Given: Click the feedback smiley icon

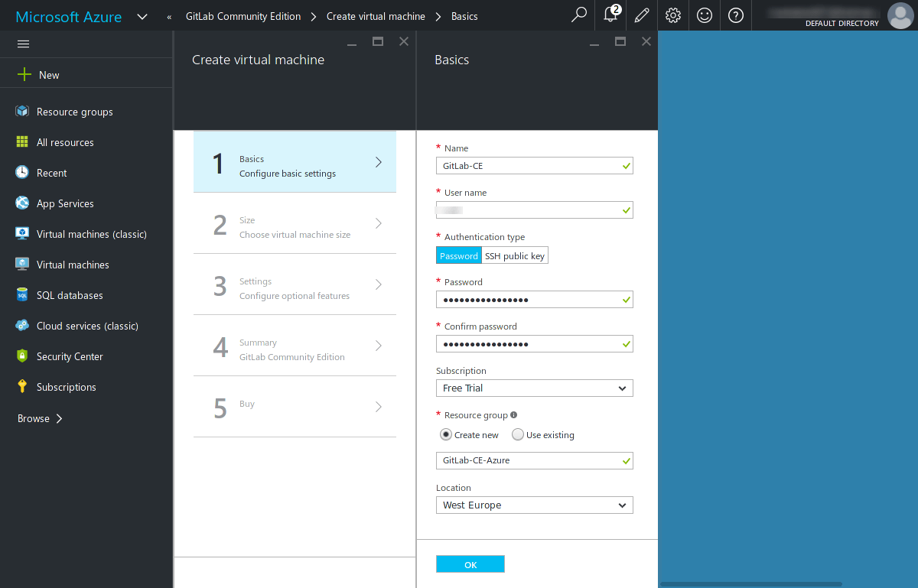Looking at the screenshot, I should pos(704,15).
